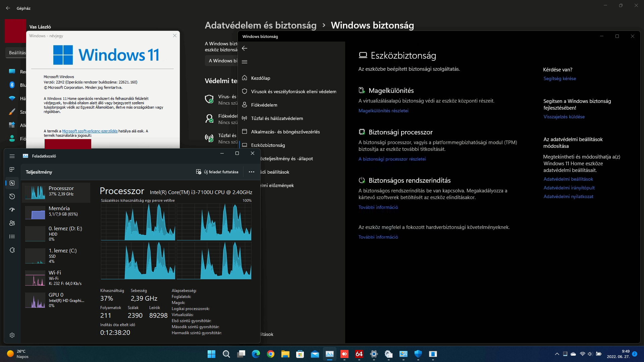Expand Windows biztonság hamburger menu
The height and width of the screenshot is (362, 644).
pyautogui.click(x=245, y=62)
